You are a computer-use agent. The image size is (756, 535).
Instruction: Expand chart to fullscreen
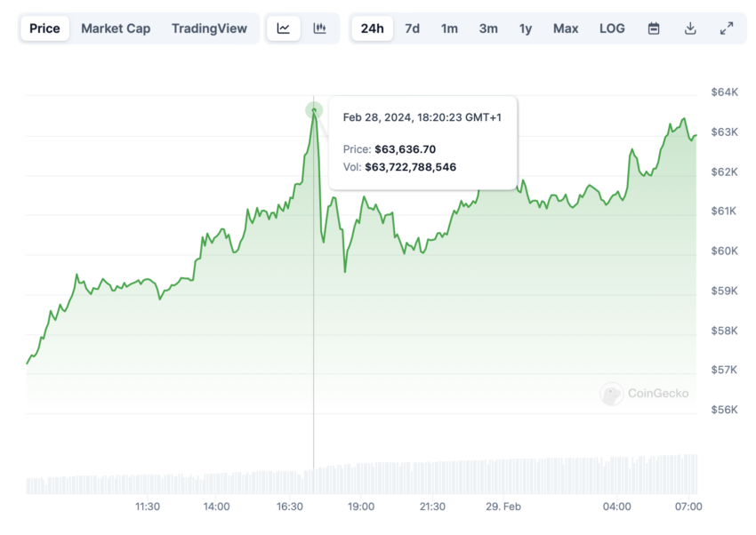pyautogui.click(x=727, y=28)
